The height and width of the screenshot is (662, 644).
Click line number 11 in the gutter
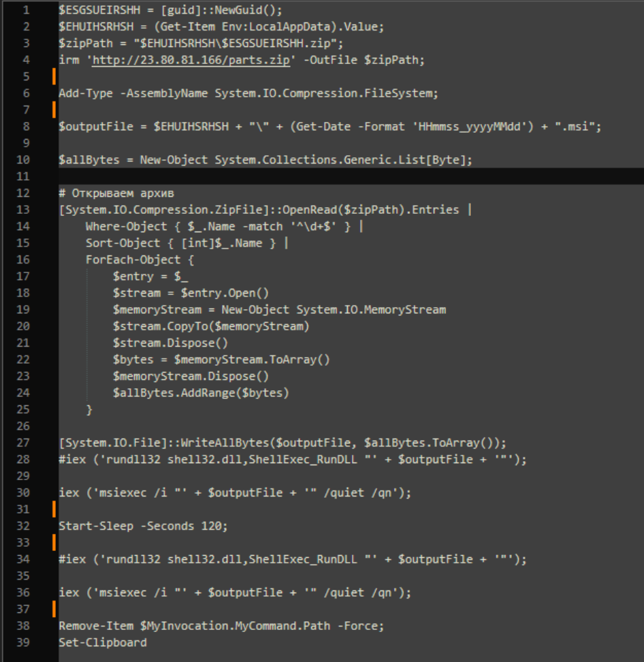pyautogui.click(x=22, y=176)
